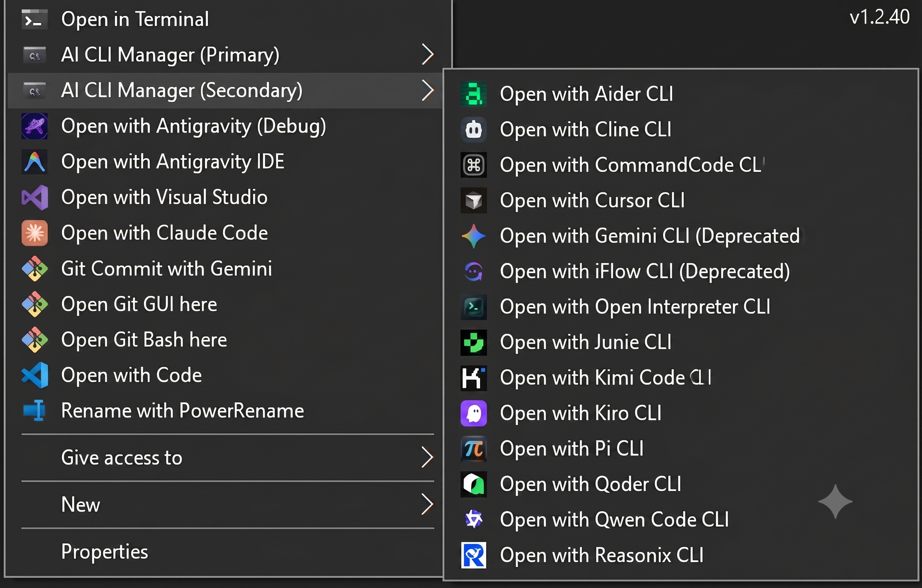Select Open Git Bash here

[x=226, y=339]
